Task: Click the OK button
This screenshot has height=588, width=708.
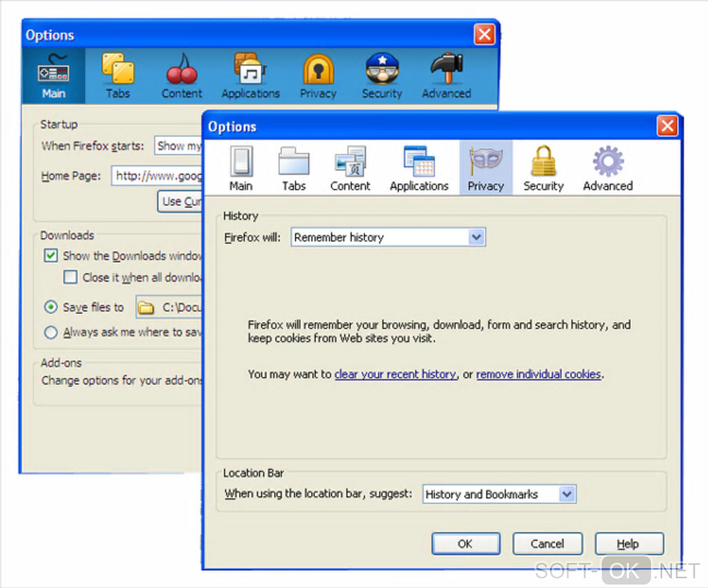Action: [466, 544]
